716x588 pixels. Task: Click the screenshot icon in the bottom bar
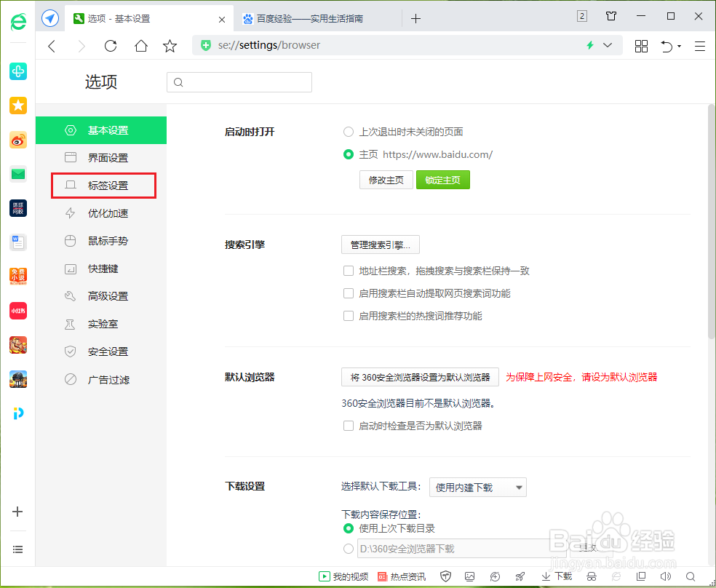(x=470, y=576)
